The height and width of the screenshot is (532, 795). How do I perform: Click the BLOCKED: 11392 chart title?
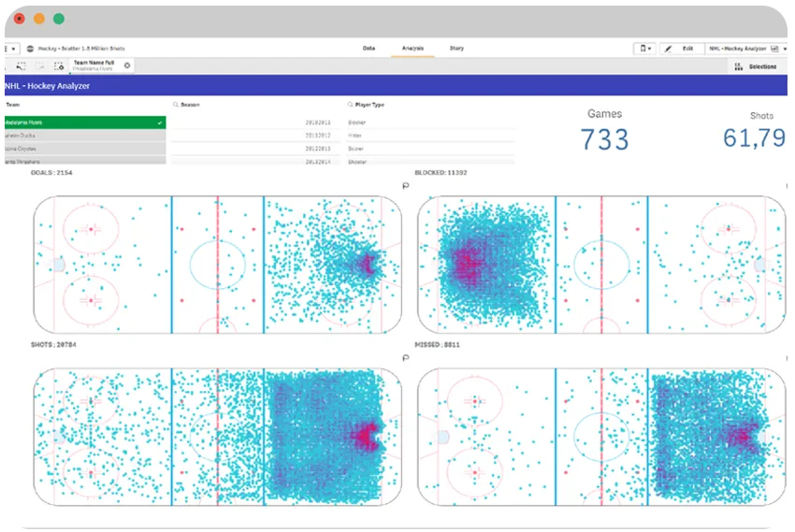(x=441, y=173)
